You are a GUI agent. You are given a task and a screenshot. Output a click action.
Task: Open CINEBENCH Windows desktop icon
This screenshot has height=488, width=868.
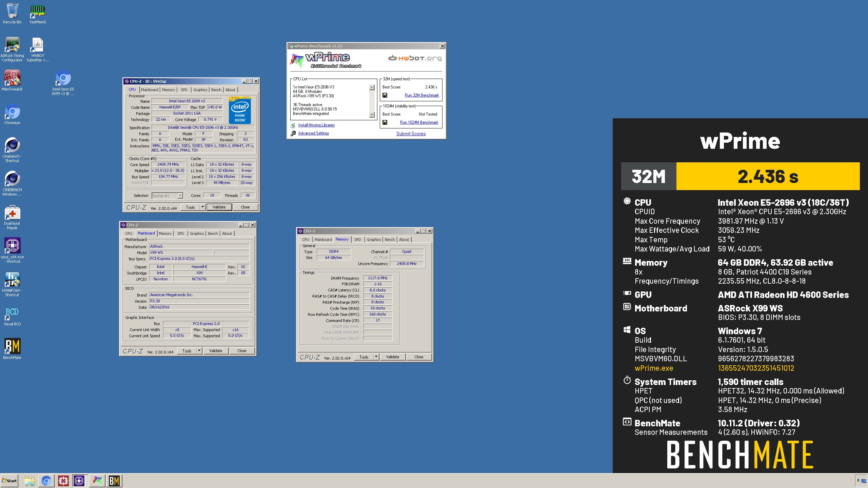point(12,183)
